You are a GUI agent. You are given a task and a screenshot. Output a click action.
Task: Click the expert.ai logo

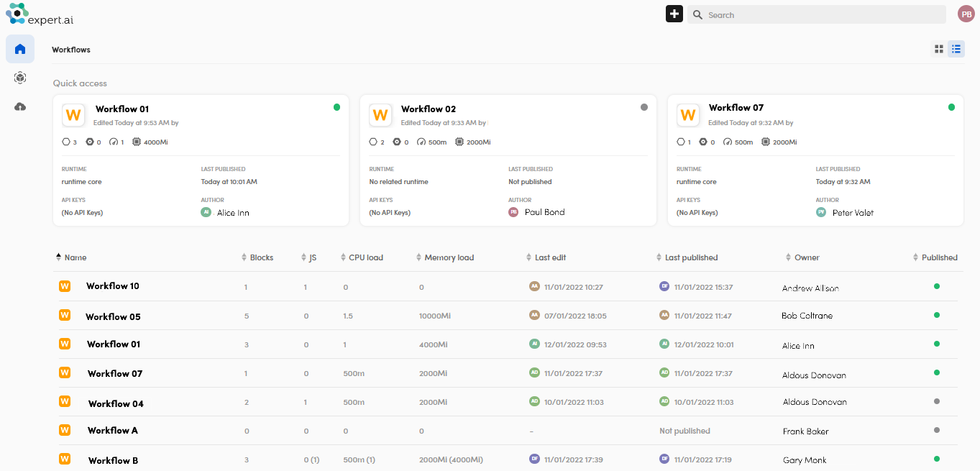[x=40, y=14]
